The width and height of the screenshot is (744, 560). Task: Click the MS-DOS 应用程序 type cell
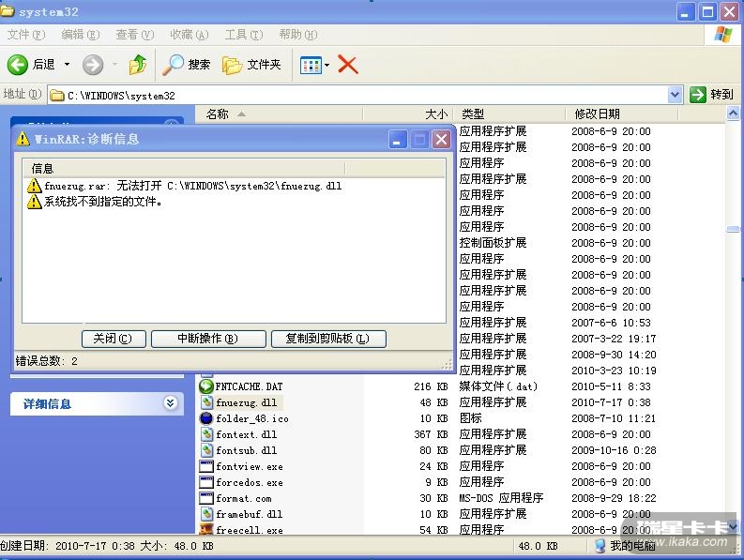point(501,498)
